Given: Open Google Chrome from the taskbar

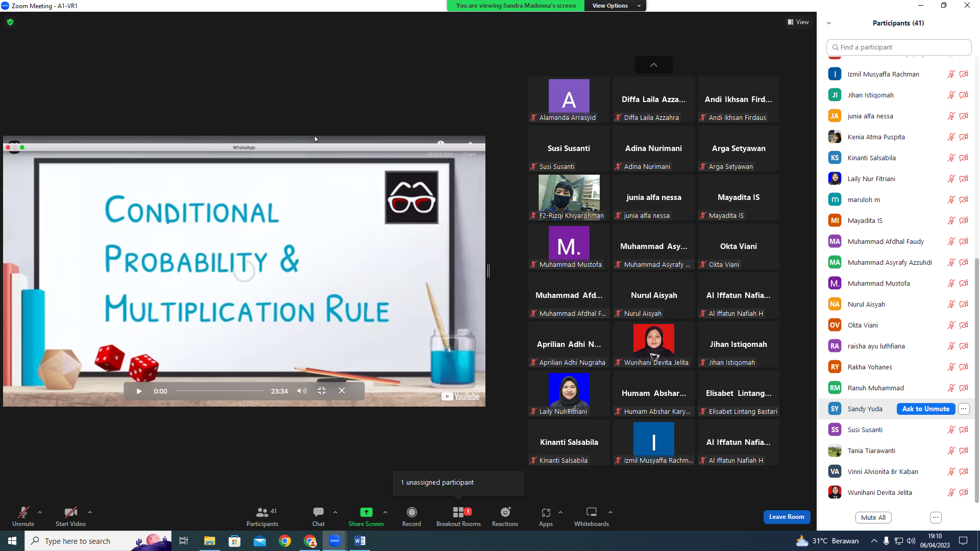Looking at the screenshot, I should tap(285, 541).
